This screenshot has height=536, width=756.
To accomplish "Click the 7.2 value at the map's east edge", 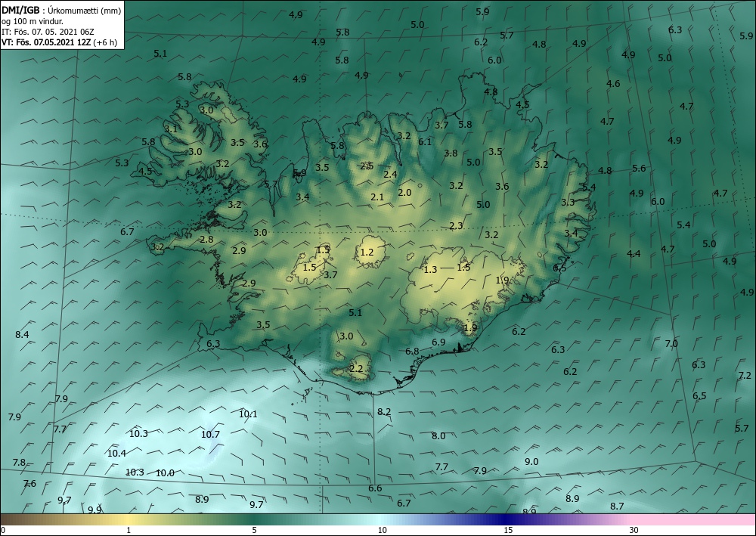I will pyautogui.click(x=745, y=375).
